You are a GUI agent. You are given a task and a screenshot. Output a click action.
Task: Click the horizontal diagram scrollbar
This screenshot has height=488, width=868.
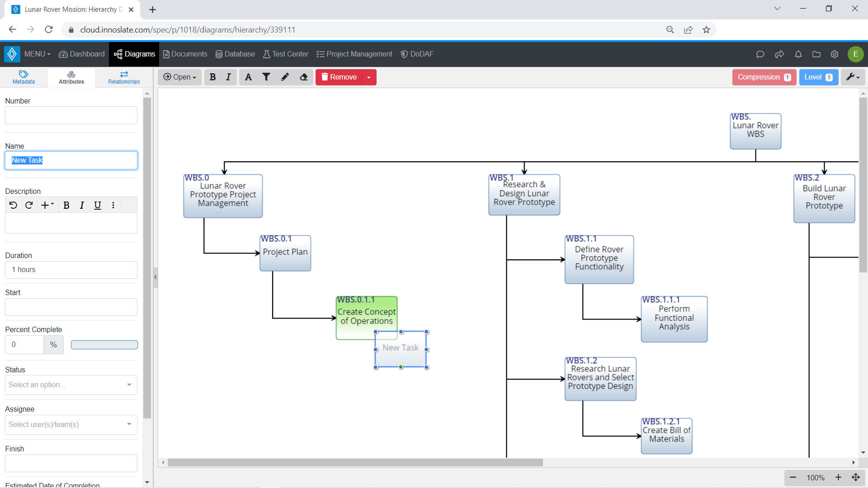point(355,463)
